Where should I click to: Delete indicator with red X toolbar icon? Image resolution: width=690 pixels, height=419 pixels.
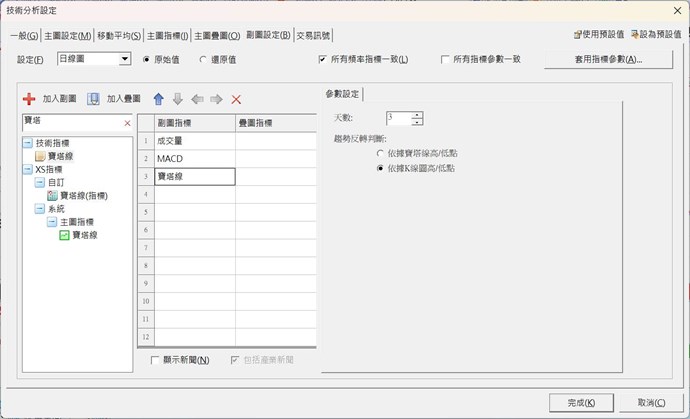(236, 99)
